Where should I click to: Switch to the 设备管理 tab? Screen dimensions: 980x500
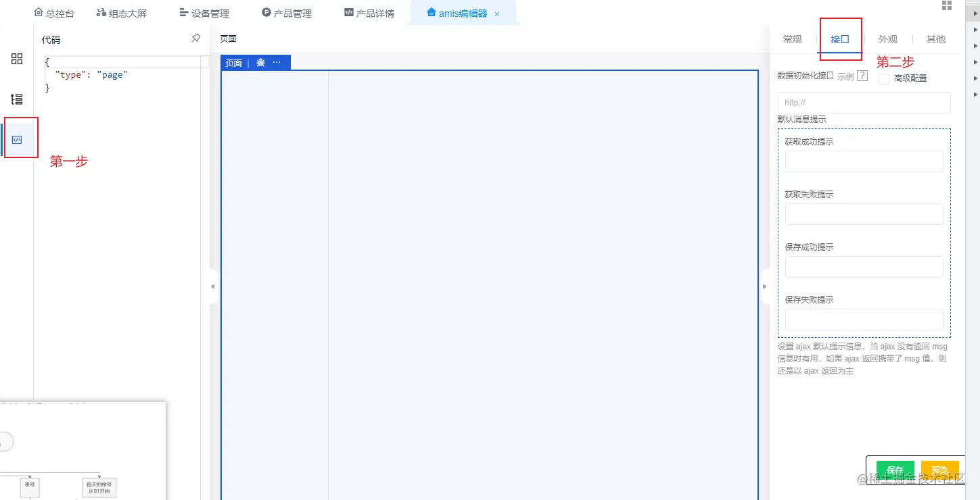(x=204, y=13)
